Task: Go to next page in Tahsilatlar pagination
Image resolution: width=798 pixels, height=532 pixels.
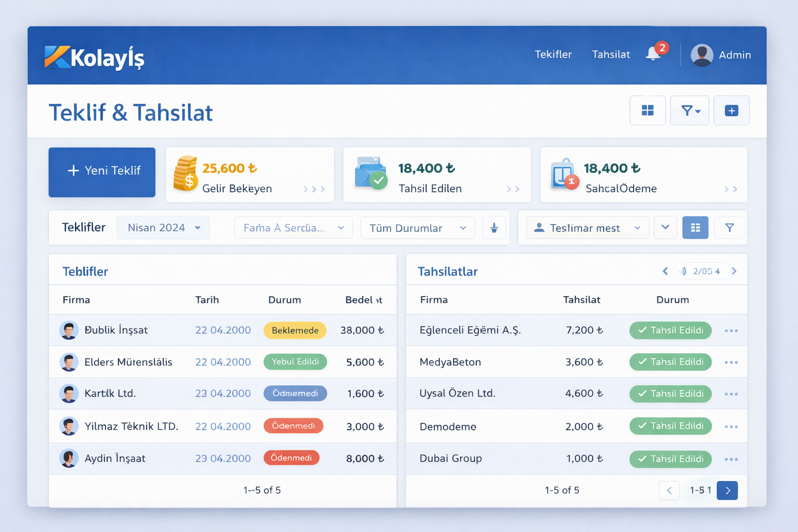Action: (727, 490)
